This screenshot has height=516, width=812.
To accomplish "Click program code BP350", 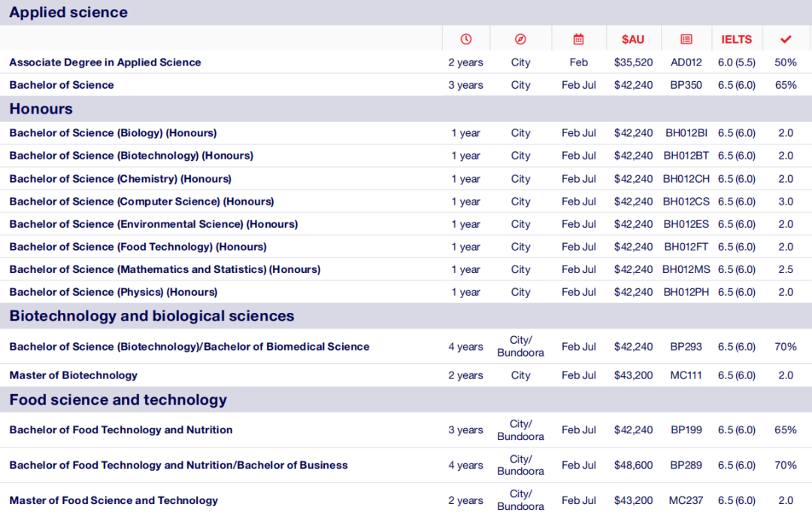I will coord(686,85).
